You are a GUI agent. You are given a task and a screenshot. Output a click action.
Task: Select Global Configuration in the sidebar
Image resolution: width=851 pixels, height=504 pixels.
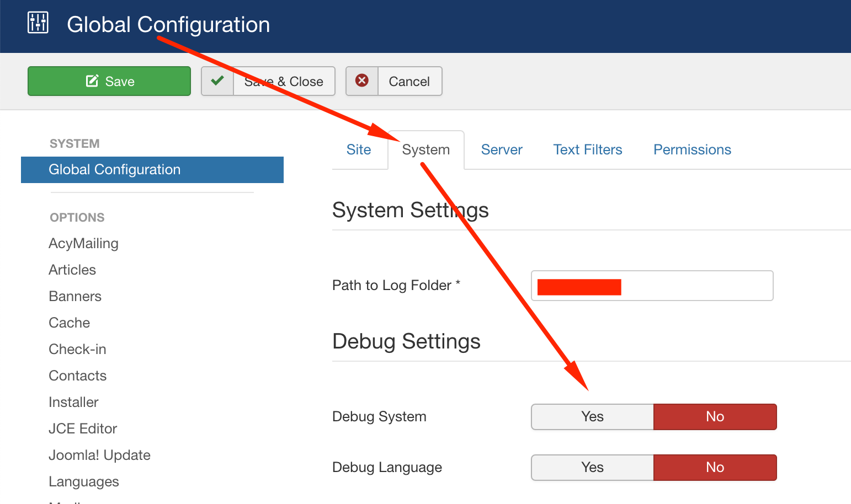pos(115,170)
